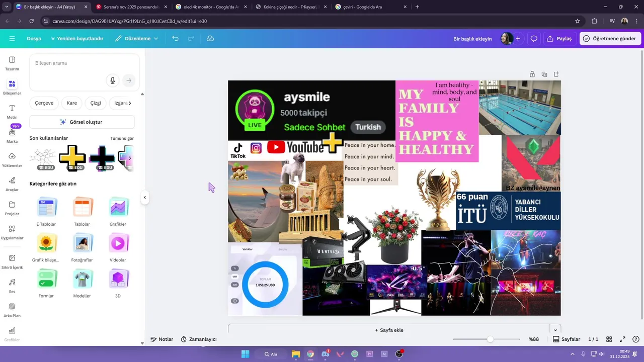The width and height of the screenshot is (644, 362).
Task: Click the microphone voice search icon
Action: coord(113,80)
